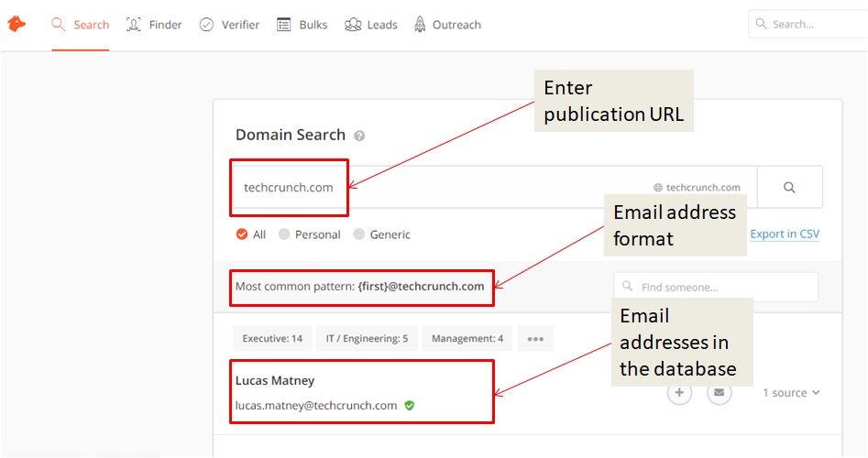Select the Generic radio filter

[359, 234]
